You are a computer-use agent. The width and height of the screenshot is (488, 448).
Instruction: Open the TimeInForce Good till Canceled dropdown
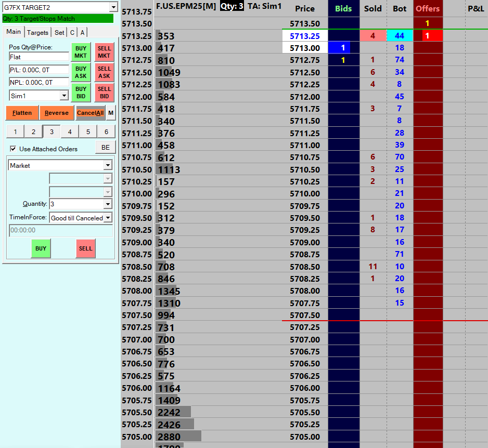pos(108,218)
